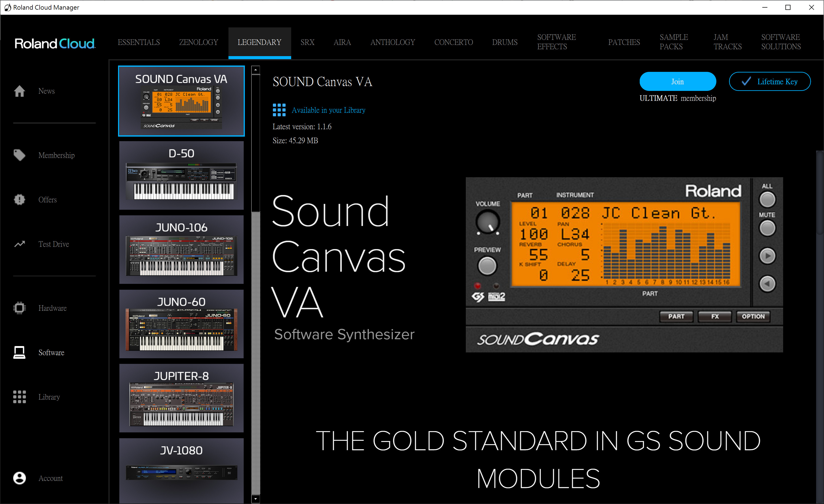Click the Account profile icon

19,478
